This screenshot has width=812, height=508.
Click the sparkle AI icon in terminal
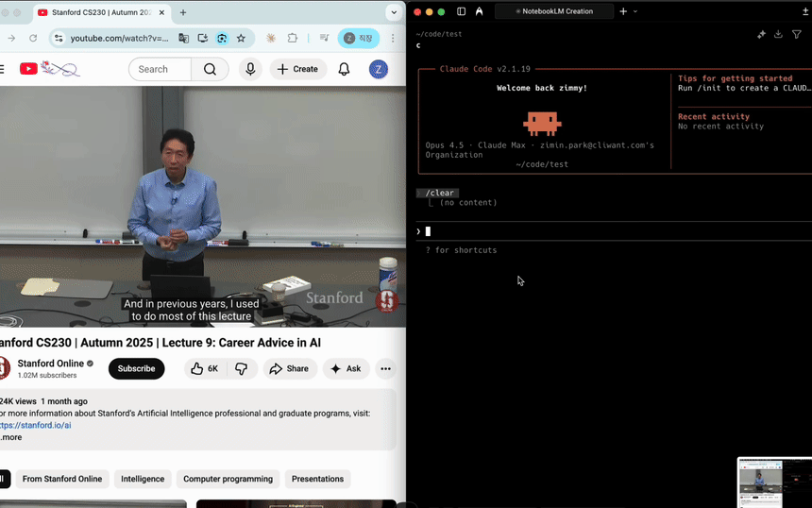pos(761,34)
